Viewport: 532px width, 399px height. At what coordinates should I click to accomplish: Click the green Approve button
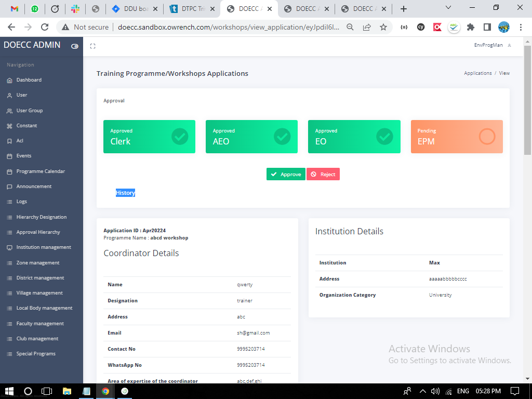tap(286, 175)
